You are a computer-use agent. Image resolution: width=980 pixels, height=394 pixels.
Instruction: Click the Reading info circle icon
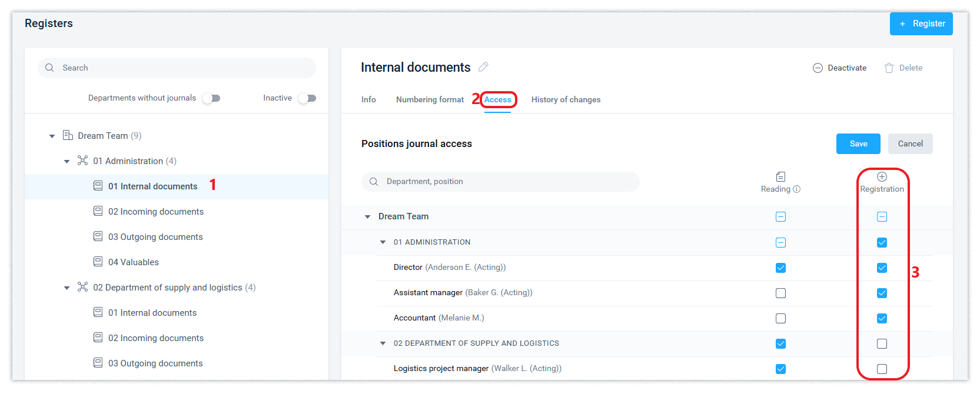pyautogui.click(x=797, y=189)
